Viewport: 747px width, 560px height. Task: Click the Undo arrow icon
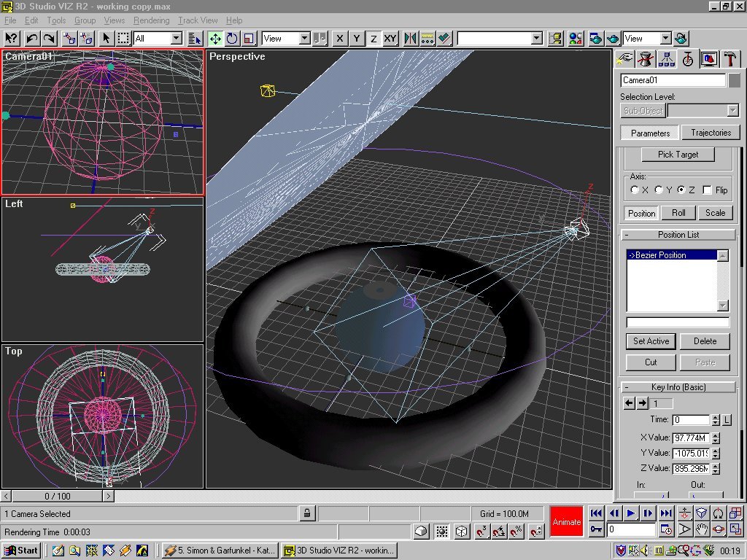(32, 38)
